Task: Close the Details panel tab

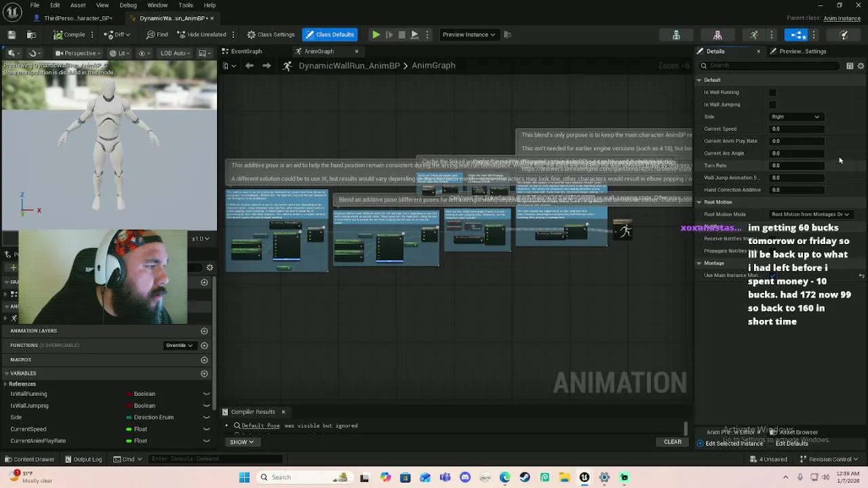Action: tap(758, 52)
